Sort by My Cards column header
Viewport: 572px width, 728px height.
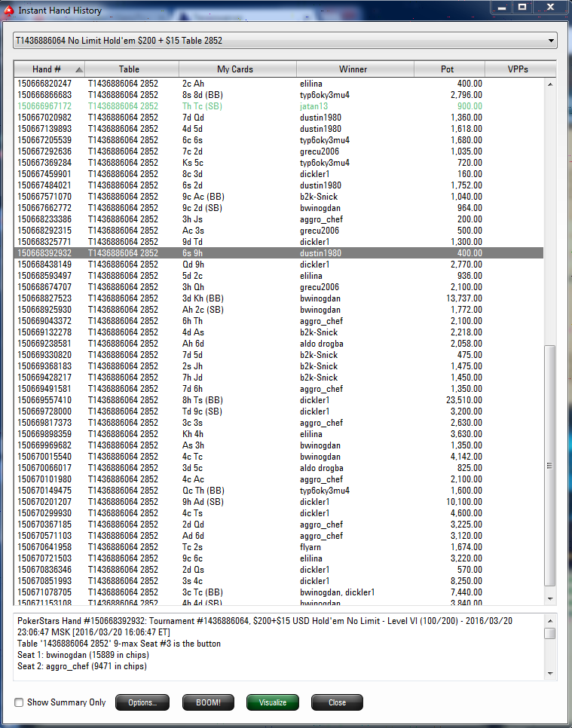tap(237, 69)
